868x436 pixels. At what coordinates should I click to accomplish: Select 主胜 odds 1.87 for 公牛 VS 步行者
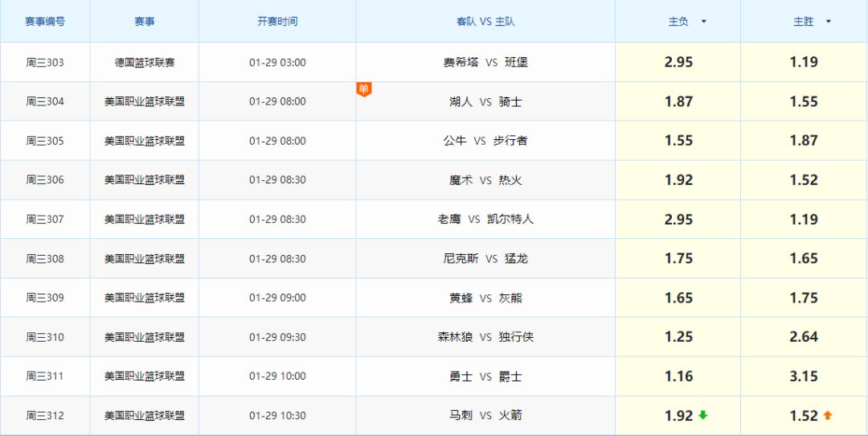[x=804, y=141]
